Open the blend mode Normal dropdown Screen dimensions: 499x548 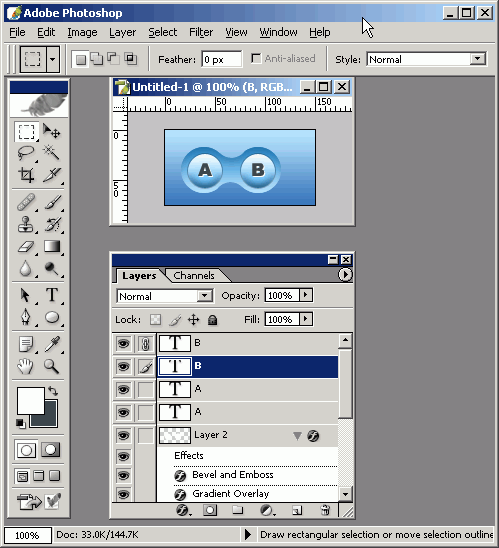(204, 296)
